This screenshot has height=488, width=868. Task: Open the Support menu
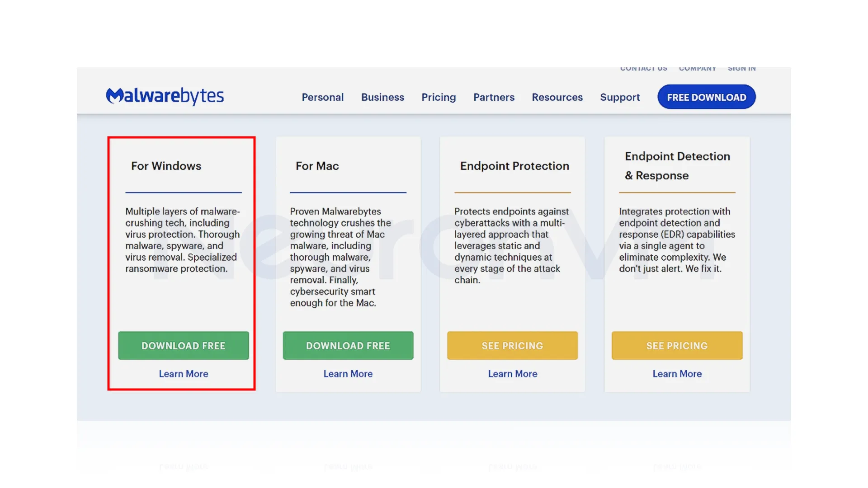[x=620, y=97]
